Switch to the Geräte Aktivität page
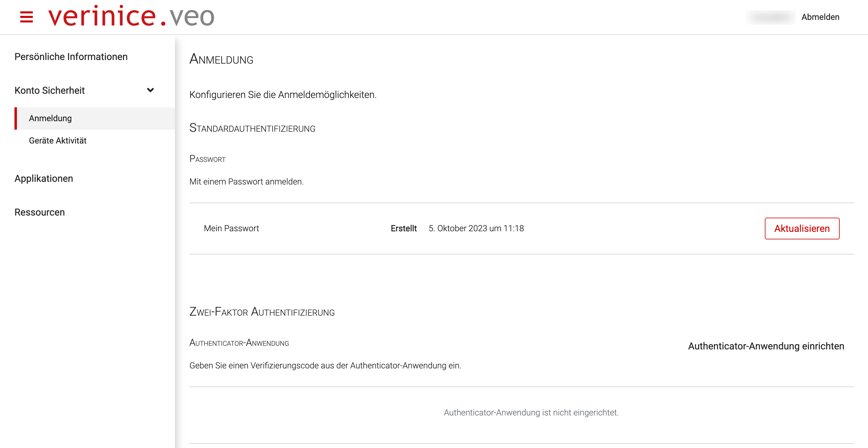The height and width of the screenshot is (448, 868). [57, 140]
